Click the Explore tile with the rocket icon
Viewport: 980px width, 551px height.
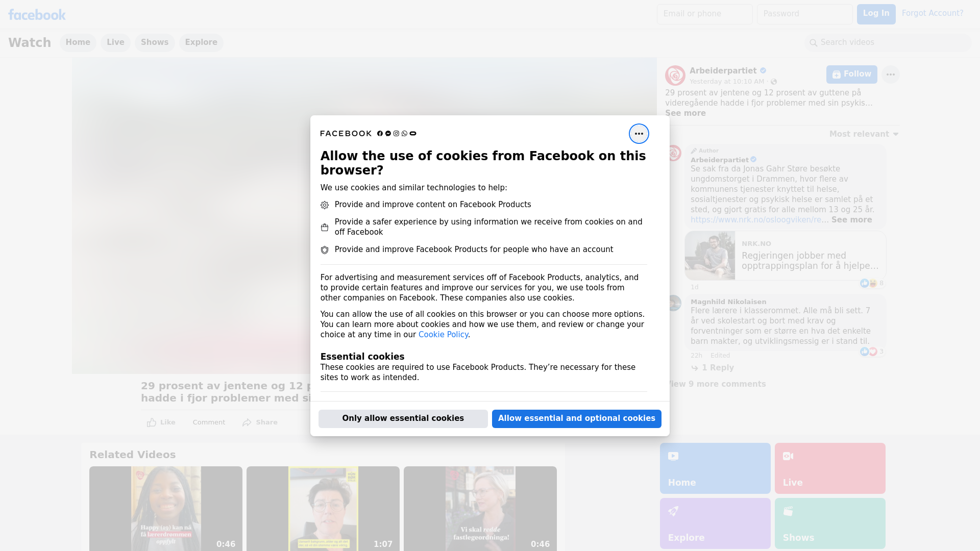pyautogui.click(x=715, y=523)
